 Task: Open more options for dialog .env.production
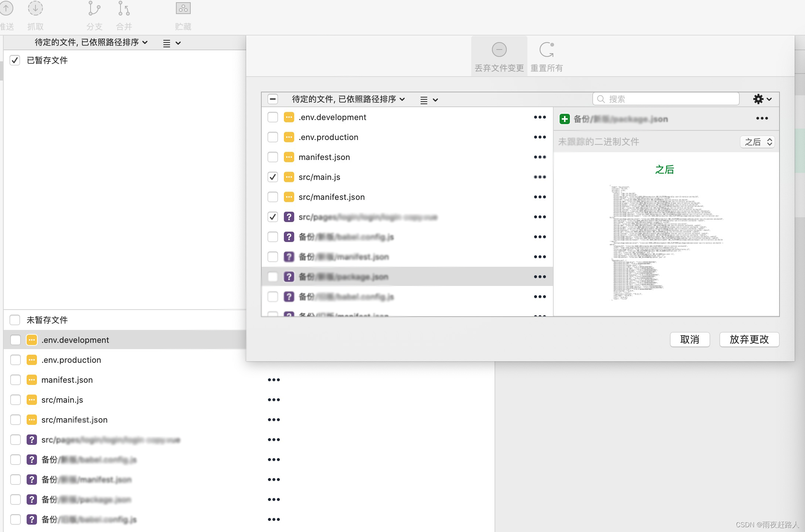pos(540,137)
